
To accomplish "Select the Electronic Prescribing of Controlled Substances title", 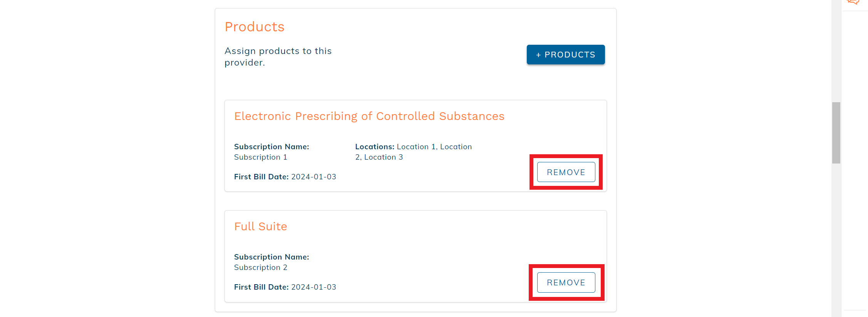I will 369,116.
